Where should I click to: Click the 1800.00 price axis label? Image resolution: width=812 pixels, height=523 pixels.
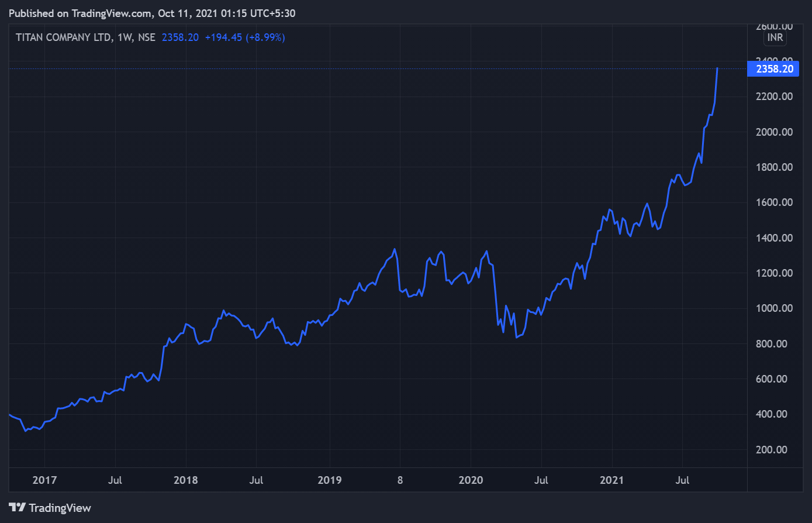tap(774, 167)
